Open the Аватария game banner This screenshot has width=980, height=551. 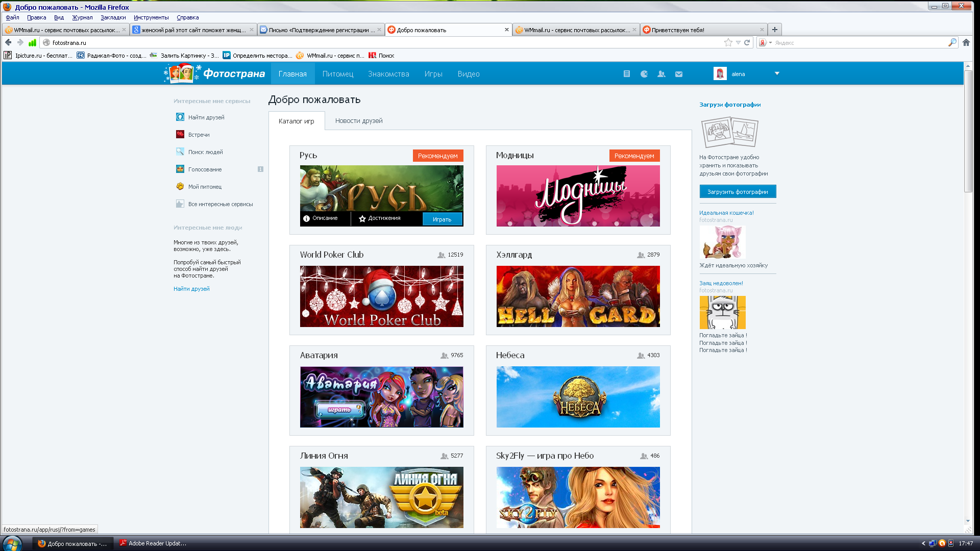click(382, 397)
